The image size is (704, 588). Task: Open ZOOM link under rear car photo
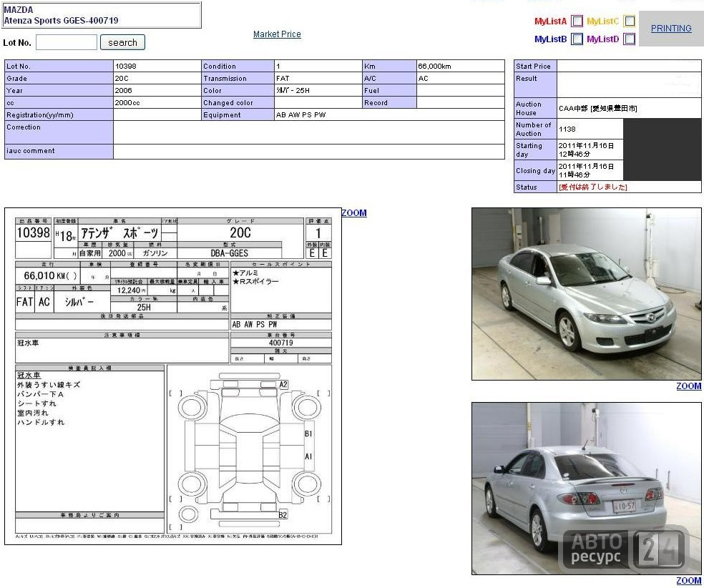pyautogui.click(x=689, y=580)
